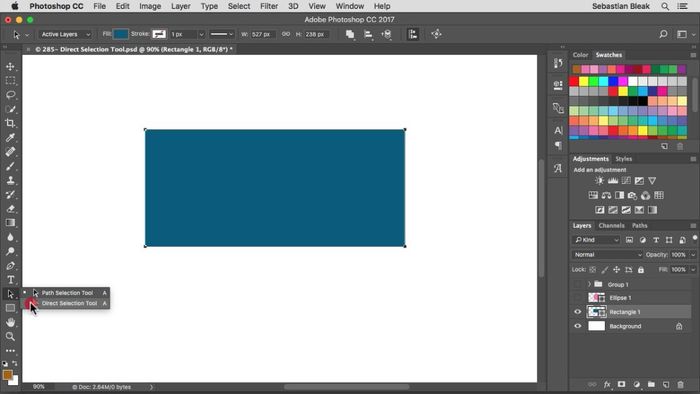
Task: Select the Move tool
Action: pyautogui.click(x=10, y=66)
